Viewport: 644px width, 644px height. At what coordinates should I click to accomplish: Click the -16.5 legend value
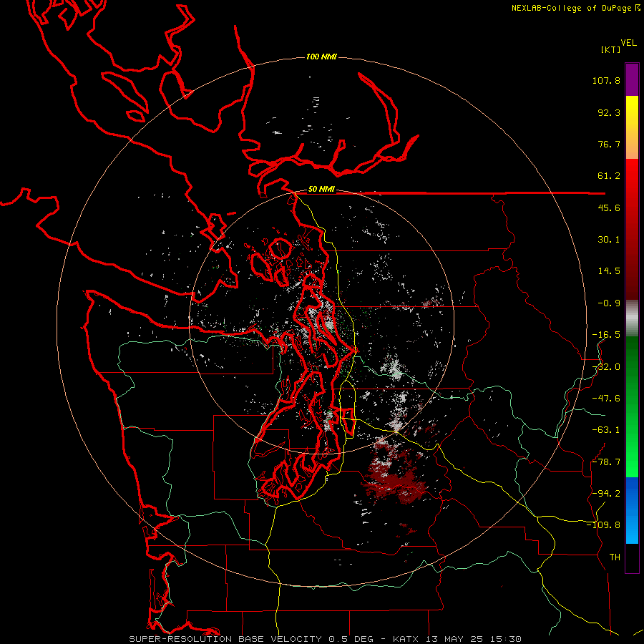[606, 335]
